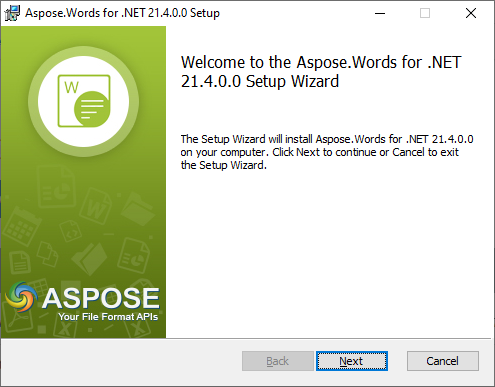Viewport: 495px width, 387px height.
Task: Click the Aspose.Words document icon in banner
Action: [x=84, y=101]
